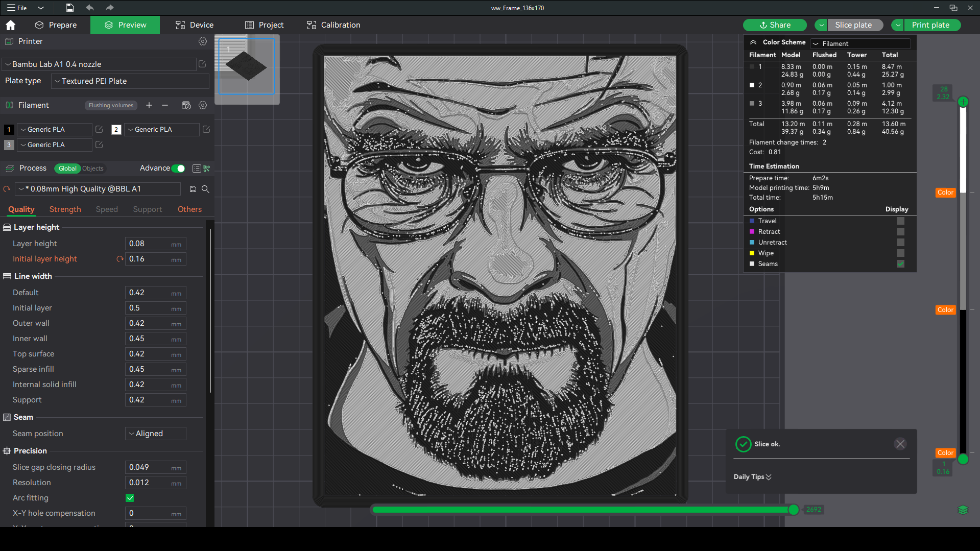The width and height of the screenshot is (980, 551).
Task: Edit Bambu Lab A1 printer preset icon
Action: (202, 64)
